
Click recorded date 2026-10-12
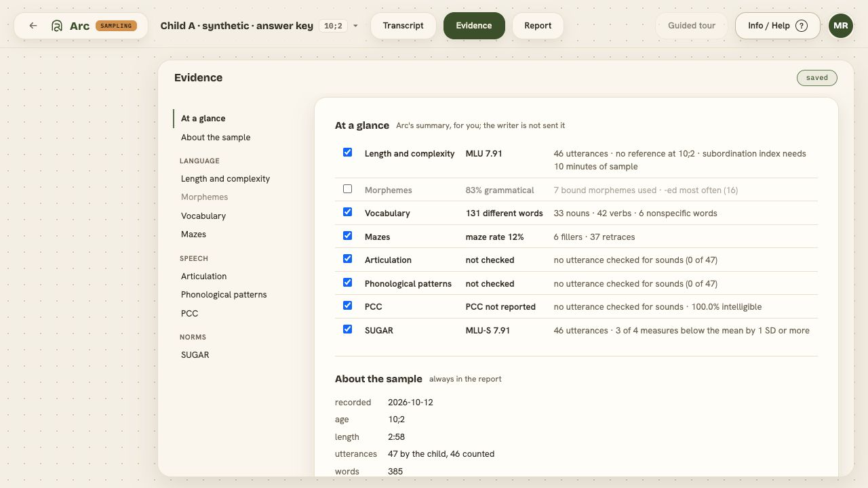click(x=410, y=403)
